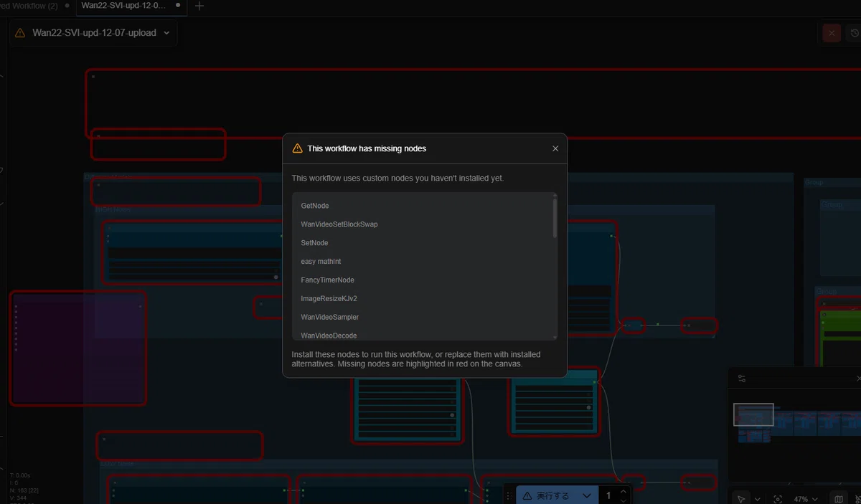861x504 pixels.
Task: Increase batch count with up stepper arrow
Action: pyautogui.click(x=624, y=491)
